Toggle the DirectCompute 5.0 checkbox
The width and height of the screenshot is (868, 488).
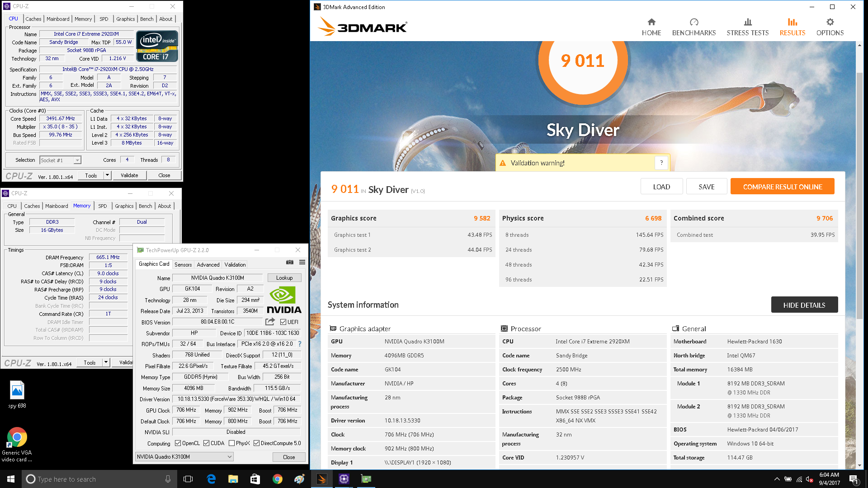[256, 443]
